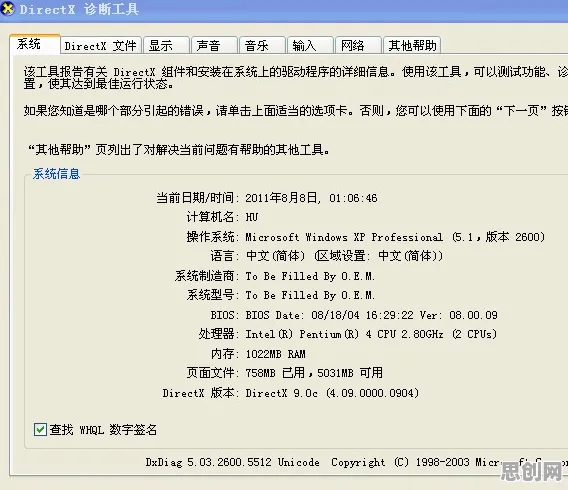Click the page file value 758MB 已用

(x=275, y=373)
